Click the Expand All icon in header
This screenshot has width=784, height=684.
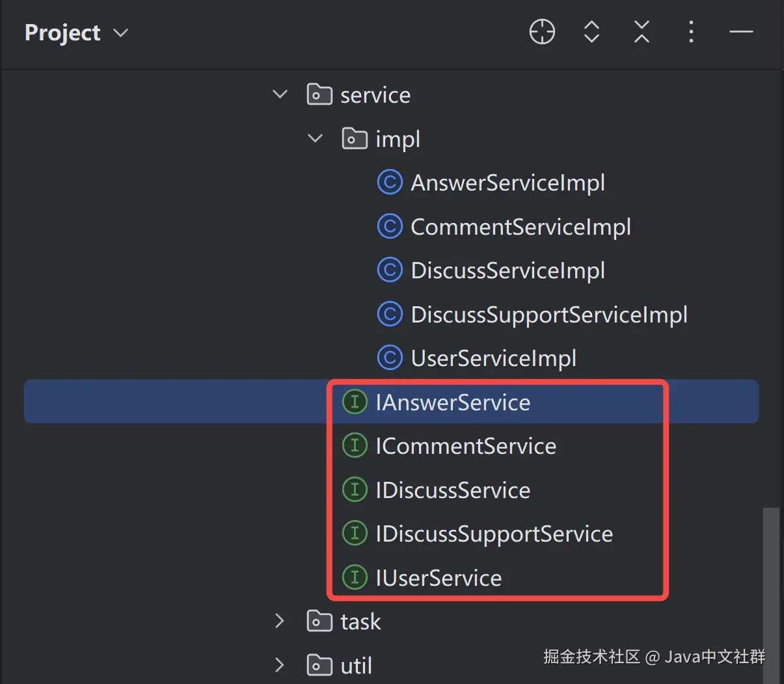[591, 32]
